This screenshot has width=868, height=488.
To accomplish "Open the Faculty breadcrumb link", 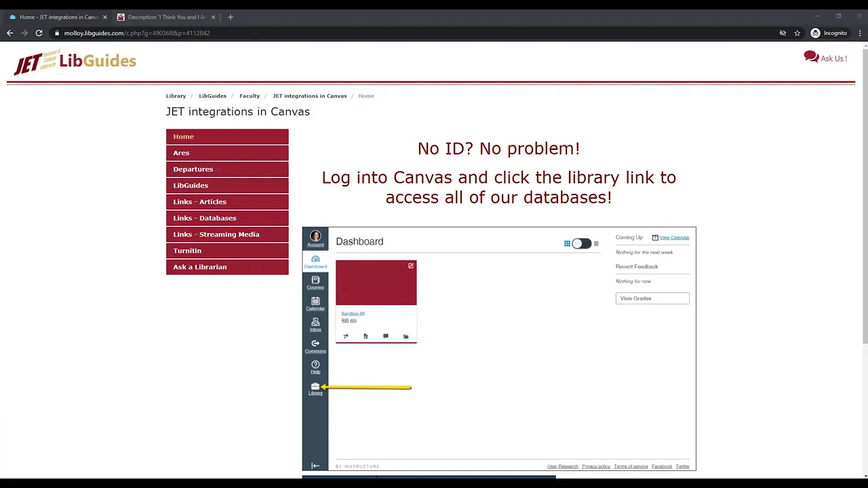I will pos(250,96).
